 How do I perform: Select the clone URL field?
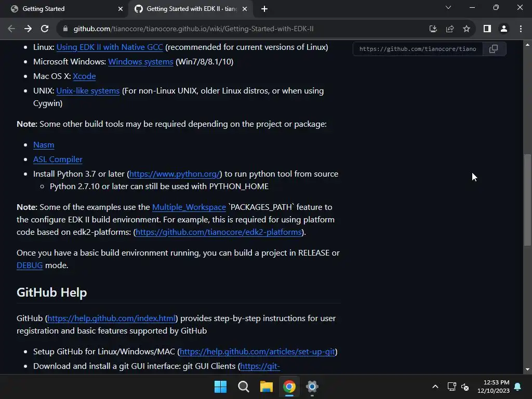click(x=418, y=49)
